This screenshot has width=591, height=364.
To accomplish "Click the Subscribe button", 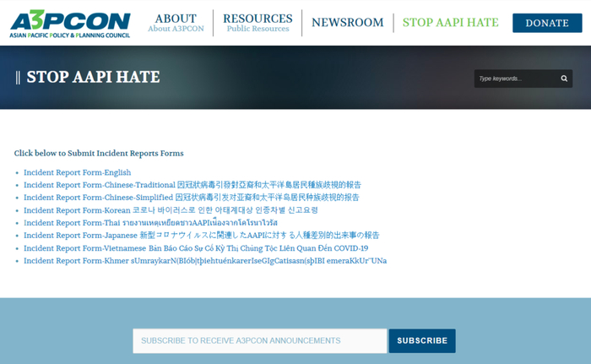I will [x=422, y=341].
